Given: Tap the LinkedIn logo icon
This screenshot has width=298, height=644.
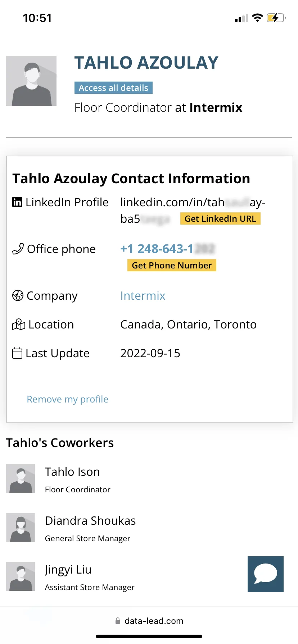Looking at the screenshot, I should coord(17,202).
